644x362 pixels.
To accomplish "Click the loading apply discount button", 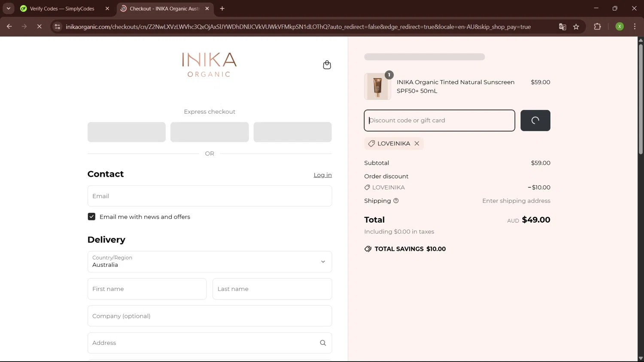I will (535, 121).
